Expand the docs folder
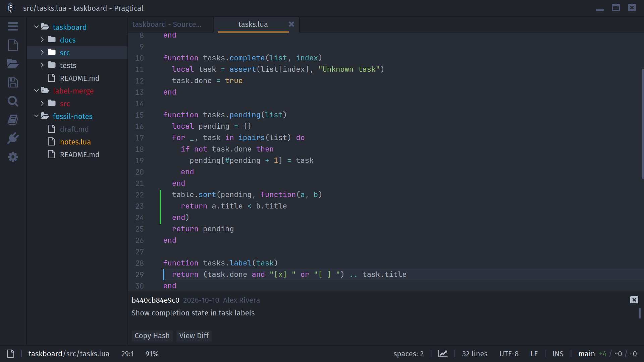Screen dimensions: 644x362 pyautogui.click(x=42, y=40)
